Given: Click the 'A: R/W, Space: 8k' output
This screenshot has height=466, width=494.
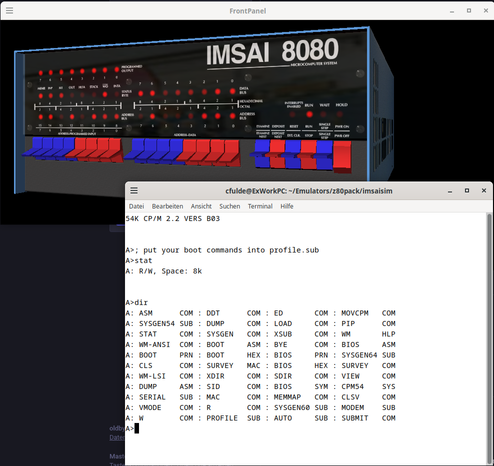Looking at the screenshot, I should [x=164, y=271].
